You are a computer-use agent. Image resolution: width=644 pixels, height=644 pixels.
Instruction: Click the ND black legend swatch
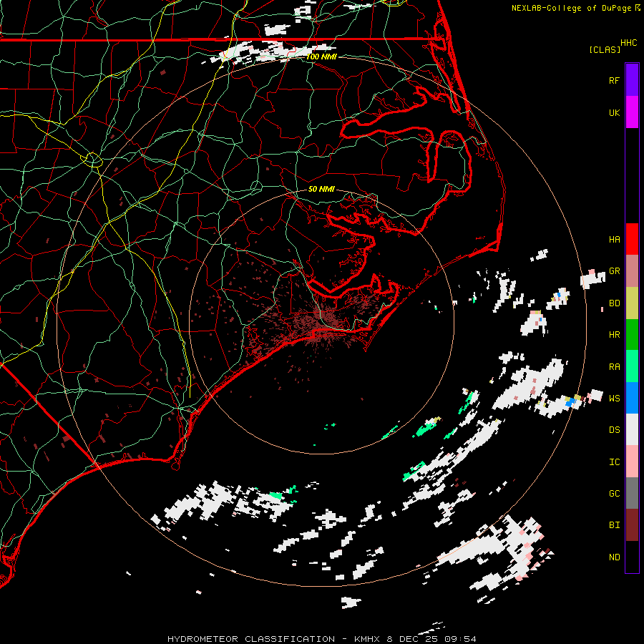point(632,557)
